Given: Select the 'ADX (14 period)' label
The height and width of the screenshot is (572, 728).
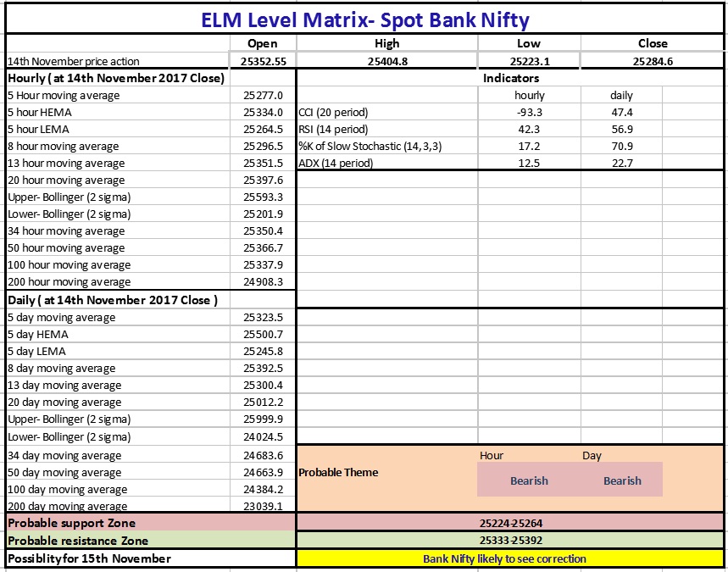Looking at the screenshot, I should [x=336, y=163].
